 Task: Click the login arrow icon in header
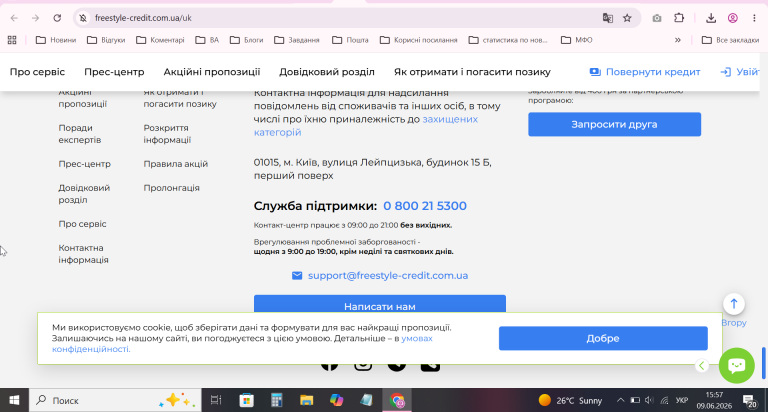[x=725, y=72]
